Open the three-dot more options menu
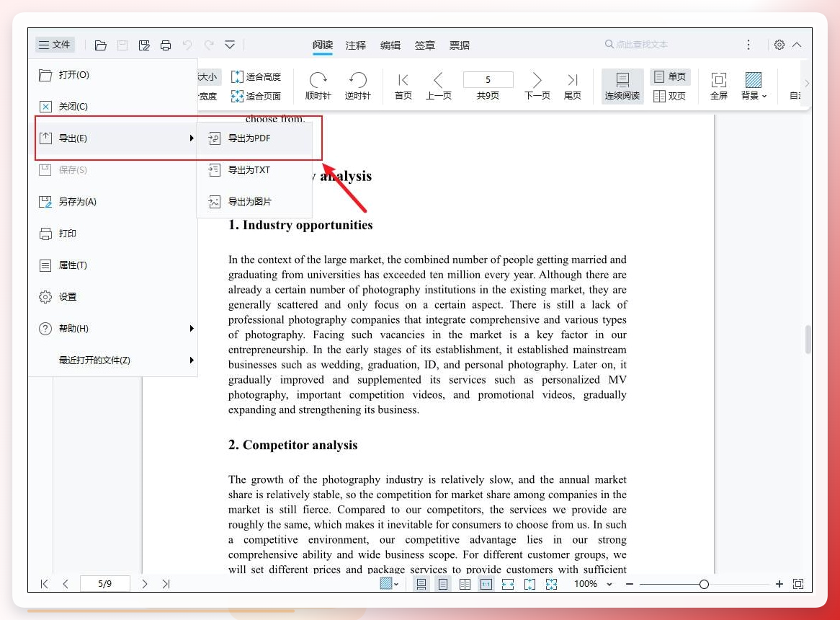This screenshot has width=840, height=620. (749, 45)
